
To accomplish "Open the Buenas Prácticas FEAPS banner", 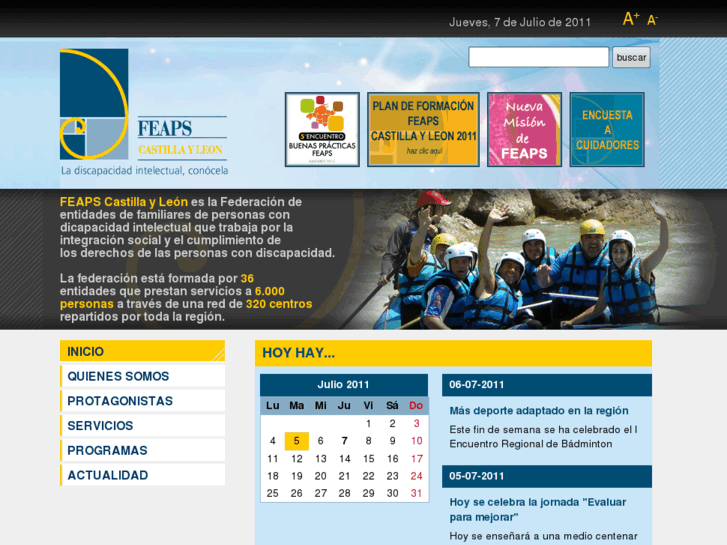I will 322,129.
